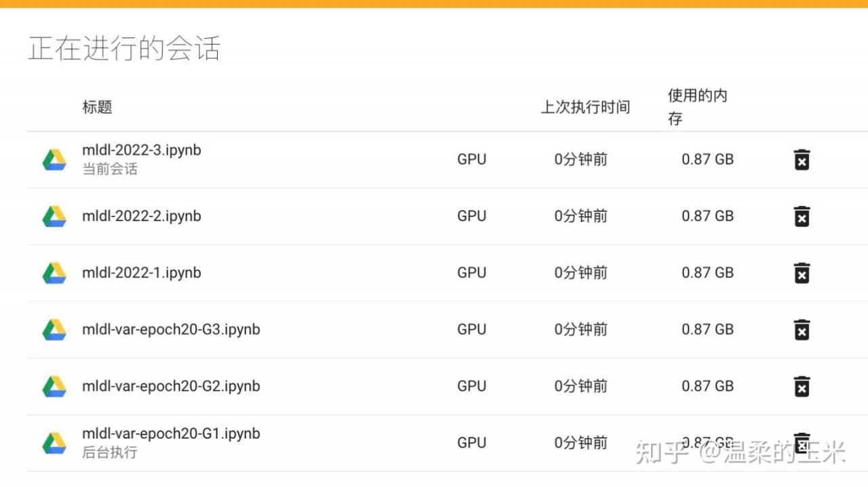The width and height of the screenshot is (868, 487).
Task: Terminate the mldl-2022-1.ipynb session with trash icon
Action: pyautogui.click(x=802, y=273)
